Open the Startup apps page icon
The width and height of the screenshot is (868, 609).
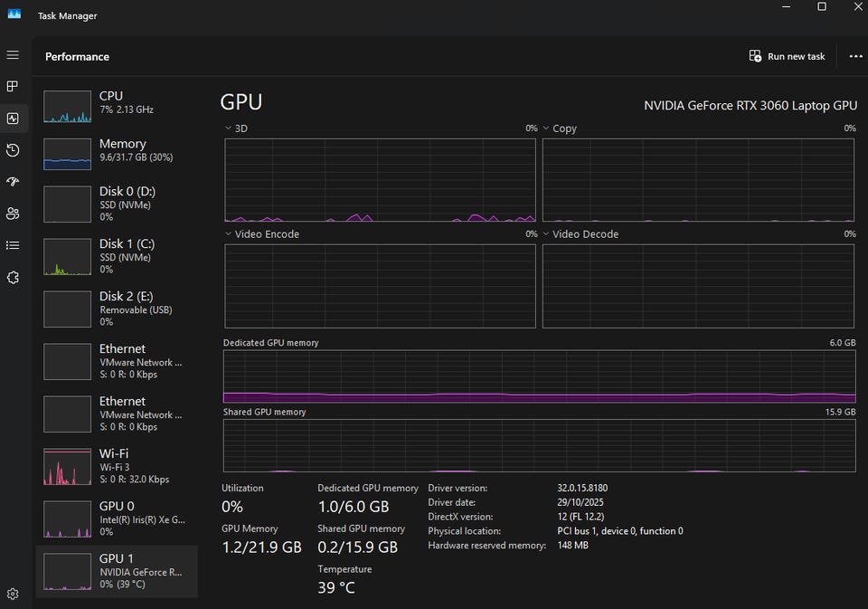pos(13,182)
